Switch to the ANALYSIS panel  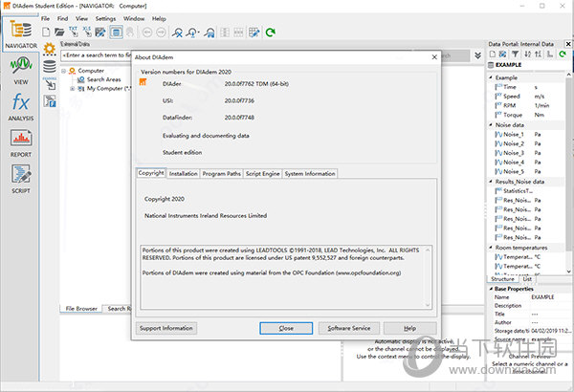click(x=20, y=106)
